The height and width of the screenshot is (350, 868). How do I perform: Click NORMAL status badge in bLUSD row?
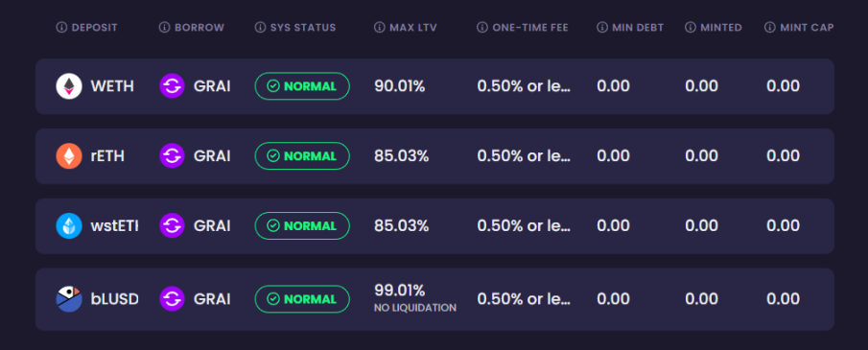click(302, 299)
